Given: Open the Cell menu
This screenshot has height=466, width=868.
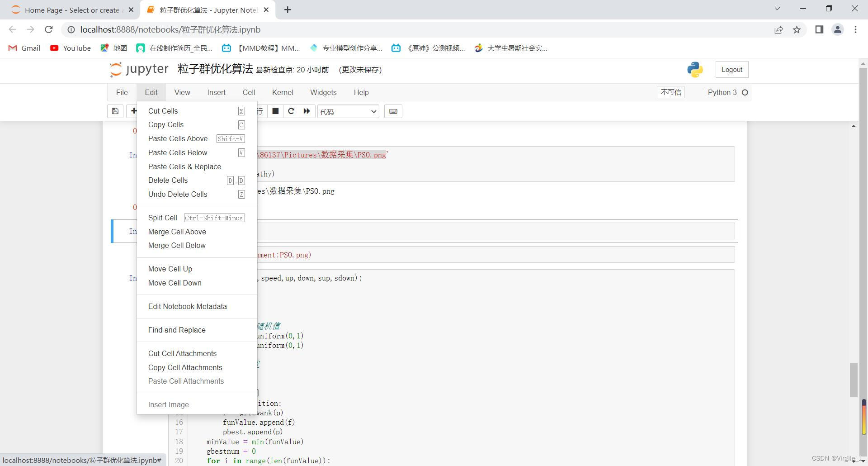Looking at the screenshot, I should point(249,92).
